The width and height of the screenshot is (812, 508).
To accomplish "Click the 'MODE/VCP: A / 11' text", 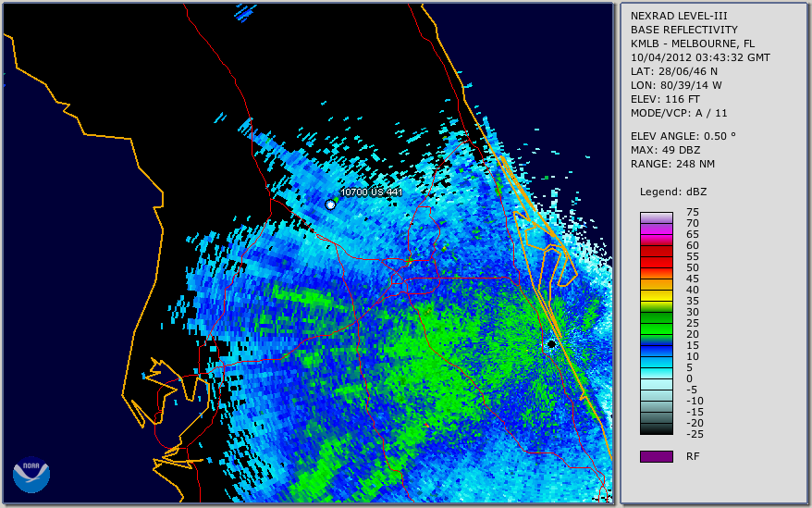I will point(679,113).
